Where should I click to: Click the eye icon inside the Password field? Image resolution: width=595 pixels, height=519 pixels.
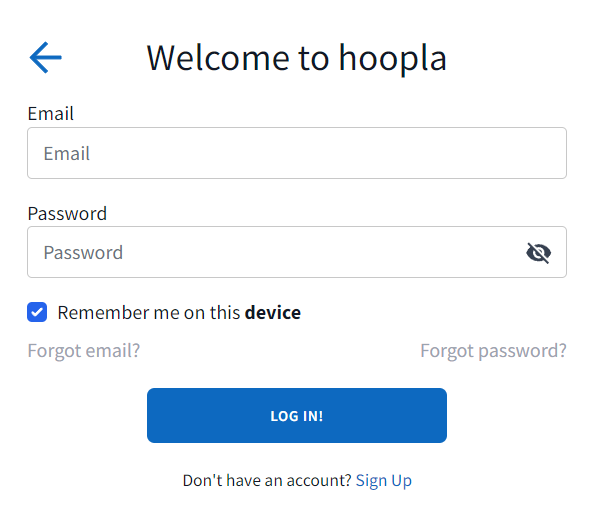point(538,253)
